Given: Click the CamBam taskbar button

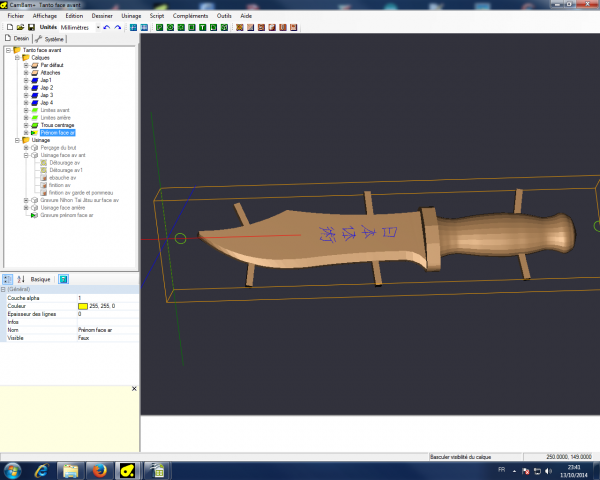Looking at the screenshot, I should point(127,471).
